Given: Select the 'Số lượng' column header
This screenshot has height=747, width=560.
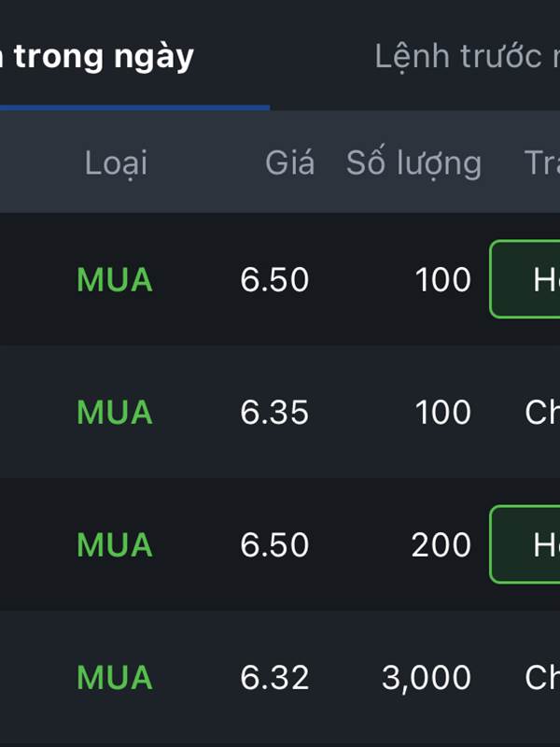Looking at the screenshot, I should [413, 162].
